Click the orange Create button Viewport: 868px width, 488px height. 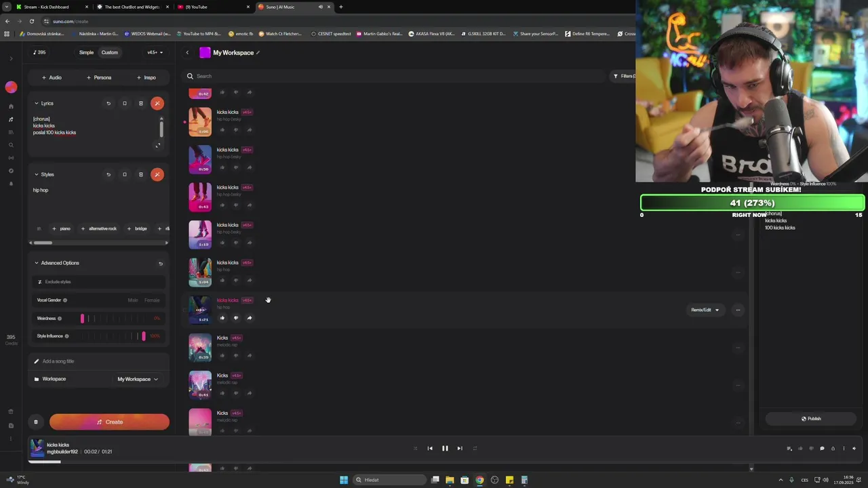click(x=109, y=422)
